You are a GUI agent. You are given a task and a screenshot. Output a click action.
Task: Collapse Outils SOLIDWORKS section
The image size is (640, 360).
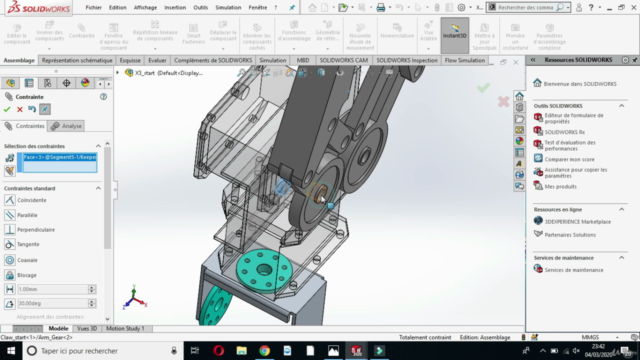coord(622,106)
